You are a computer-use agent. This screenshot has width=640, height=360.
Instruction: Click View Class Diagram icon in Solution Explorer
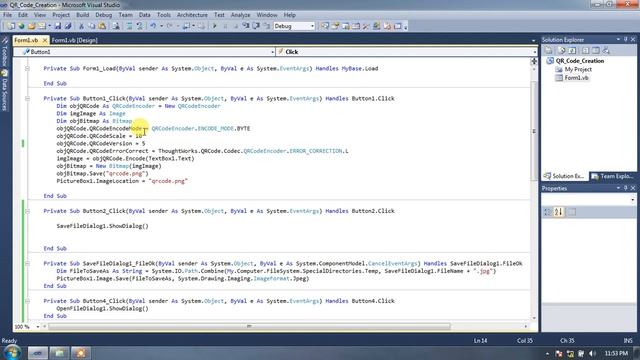pyautogui.click(x=606, y=50)
